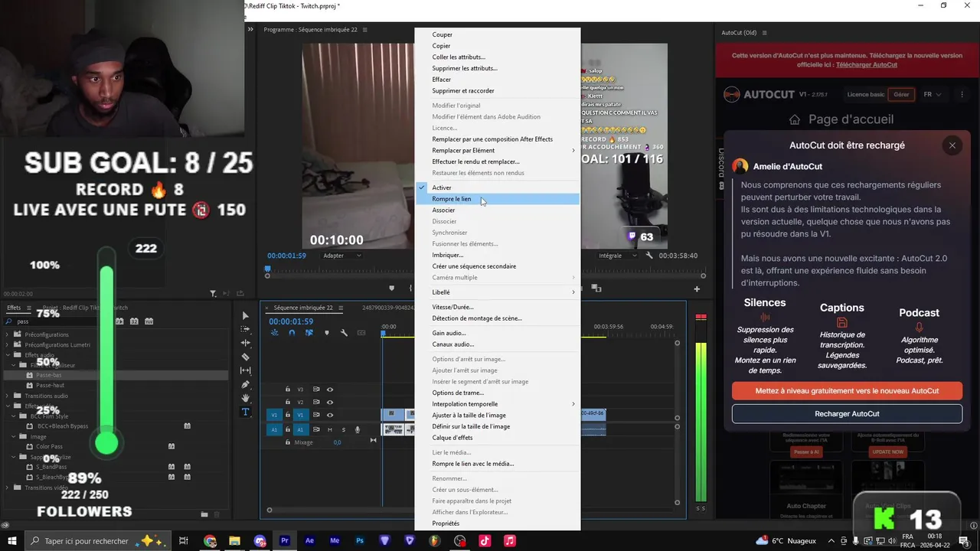This screenshot has height=551, width=980.
Task: Toggle lock on the V3 track
Action: 288,390
